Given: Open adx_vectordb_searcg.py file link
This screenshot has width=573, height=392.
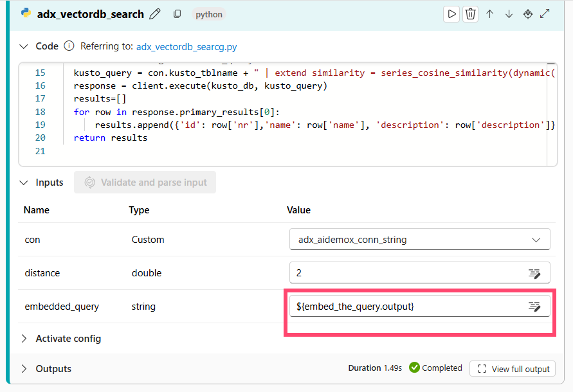Looking at the screenshot, I should [x=186, y=47].
